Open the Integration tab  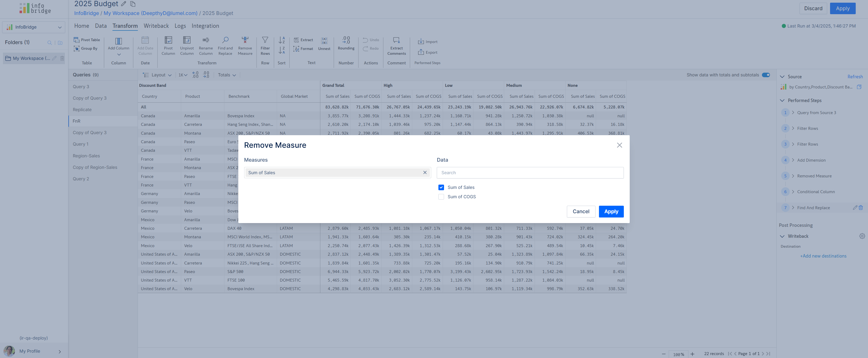[205, 26]
